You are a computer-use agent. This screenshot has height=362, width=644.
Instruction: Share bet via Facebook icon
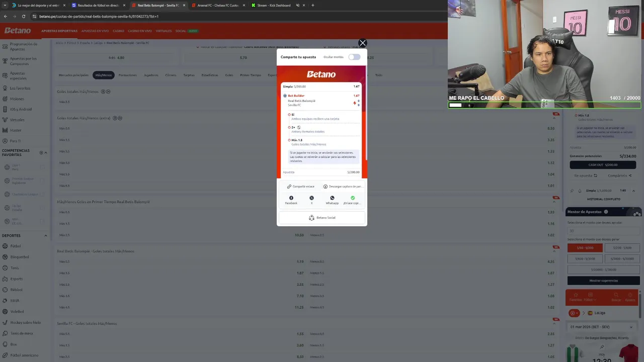(x=291, y=198)
